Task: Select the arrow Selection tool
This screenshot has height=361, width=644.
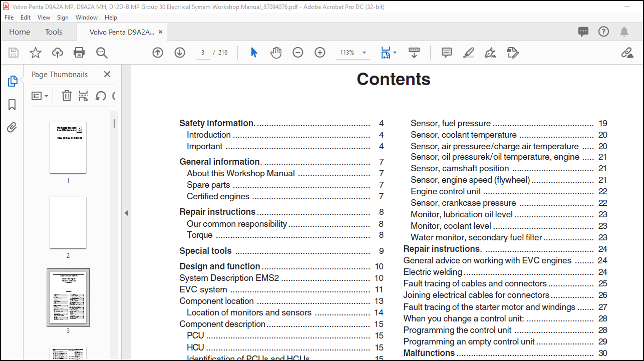Action: (254, 53)
